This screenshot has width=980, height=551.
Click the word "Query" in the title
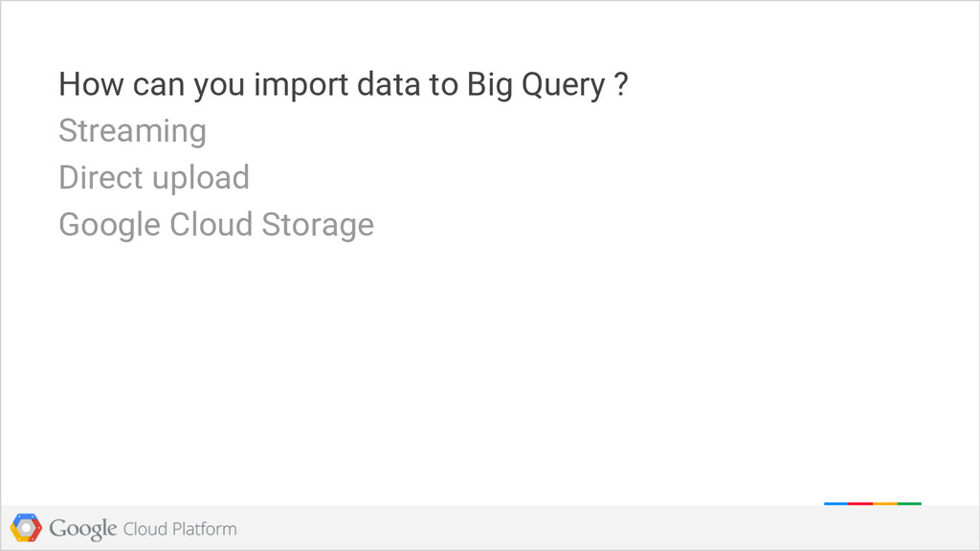[563, 85]
